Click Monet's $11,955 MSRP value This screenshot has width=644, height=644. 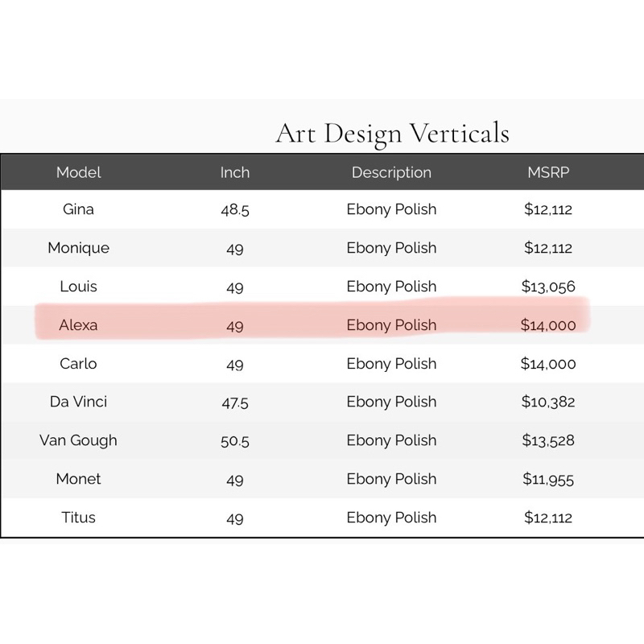click(548, 480)
